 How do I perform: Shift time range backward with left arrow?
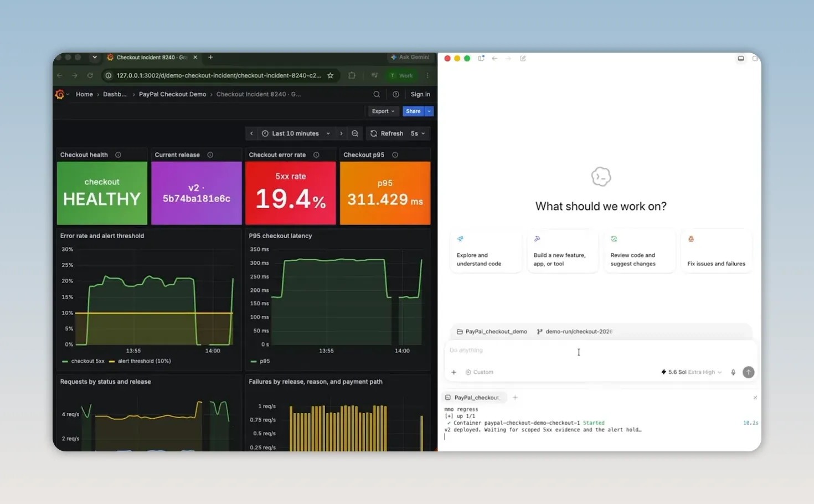coord(251,133)
